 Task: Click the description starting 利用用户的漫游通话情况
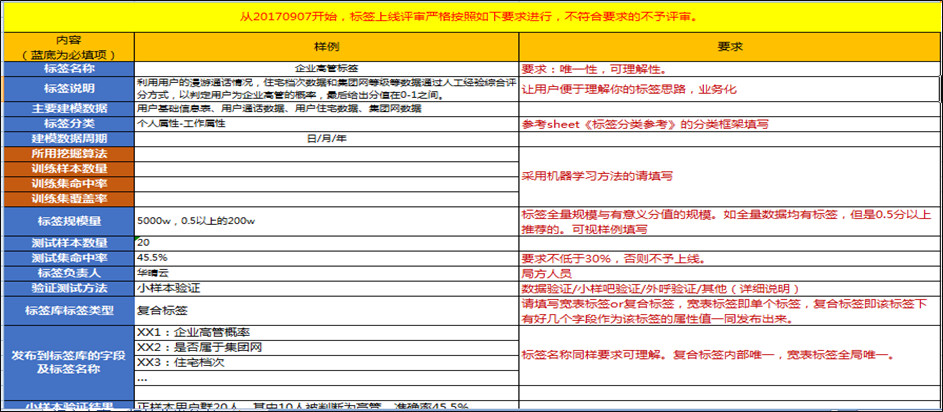[327, 89]
